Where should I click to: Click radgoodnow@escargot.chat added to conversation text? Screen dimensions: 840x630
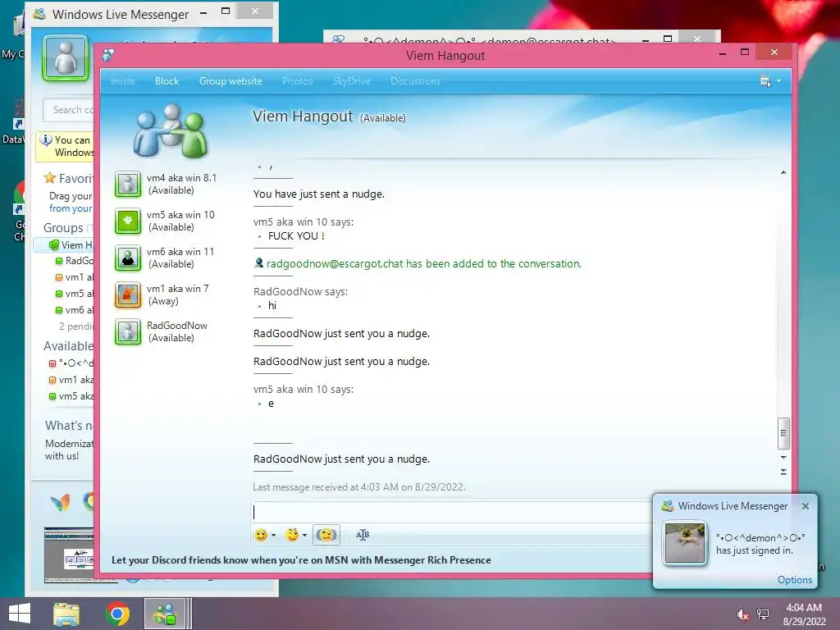pyautogui.click(x=423, y=263)
